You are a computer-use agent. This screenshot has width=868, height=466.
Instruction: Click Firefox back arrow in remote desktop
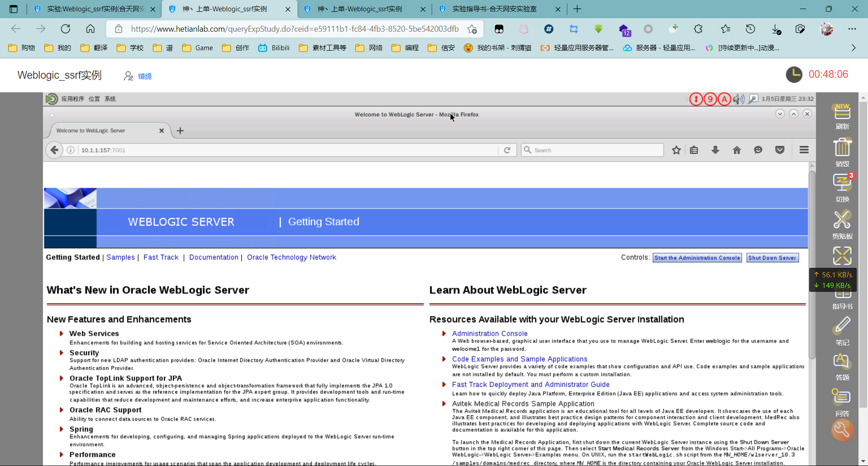pos(54,150)
